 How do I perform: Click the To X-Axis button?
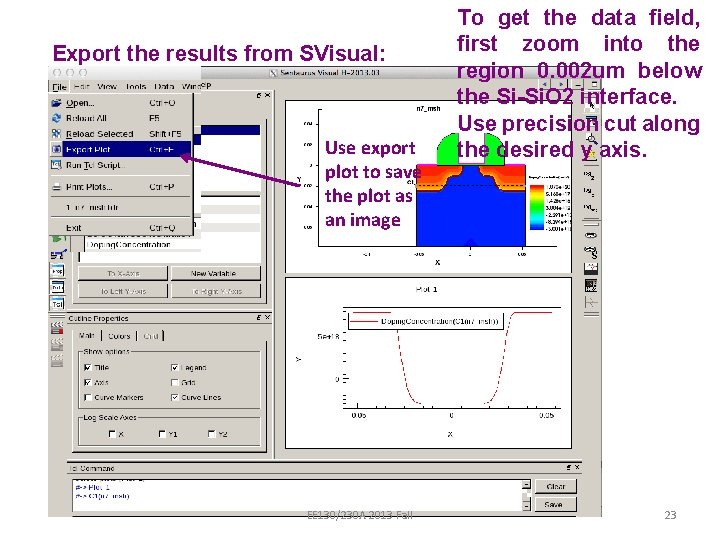(x=123, y=273)
